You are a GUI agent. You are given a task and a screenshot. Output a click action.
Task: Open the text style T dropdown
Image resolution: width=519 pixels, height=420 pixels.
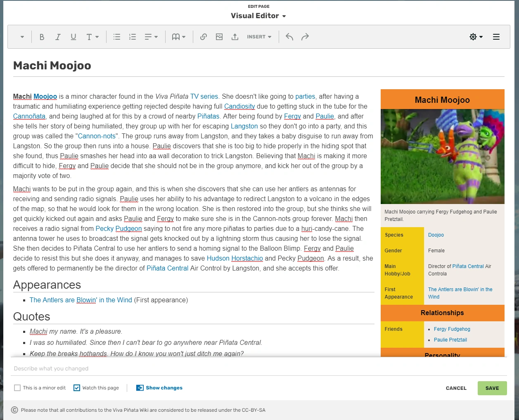click(x=92, y=37)
